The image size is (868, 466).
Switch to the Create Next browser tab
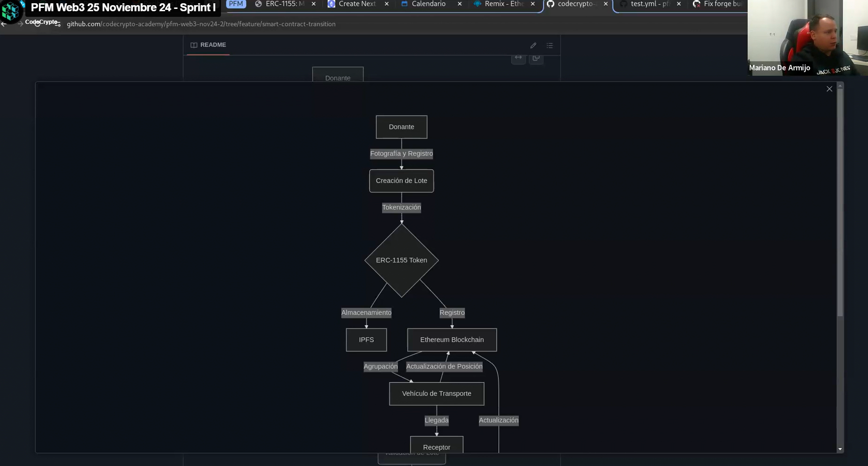357,4
